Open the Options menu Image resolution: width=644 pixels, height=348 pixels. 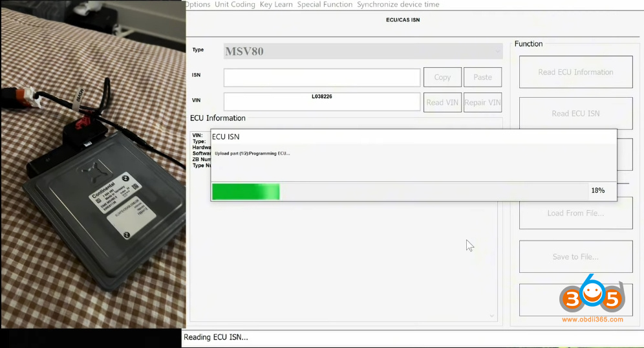tap(198, 5)
